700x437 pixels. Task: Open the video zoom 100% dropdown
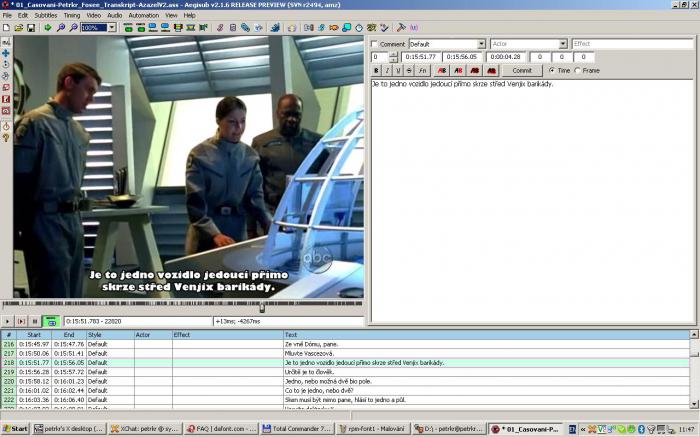(x=112, y=28)
